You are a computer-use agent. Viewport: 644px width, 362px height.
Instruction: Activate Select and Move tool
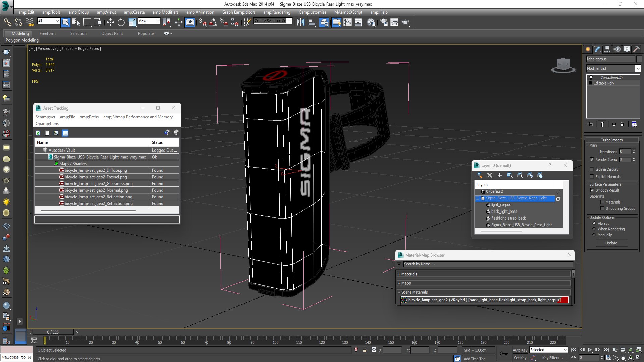click(110, 22)
